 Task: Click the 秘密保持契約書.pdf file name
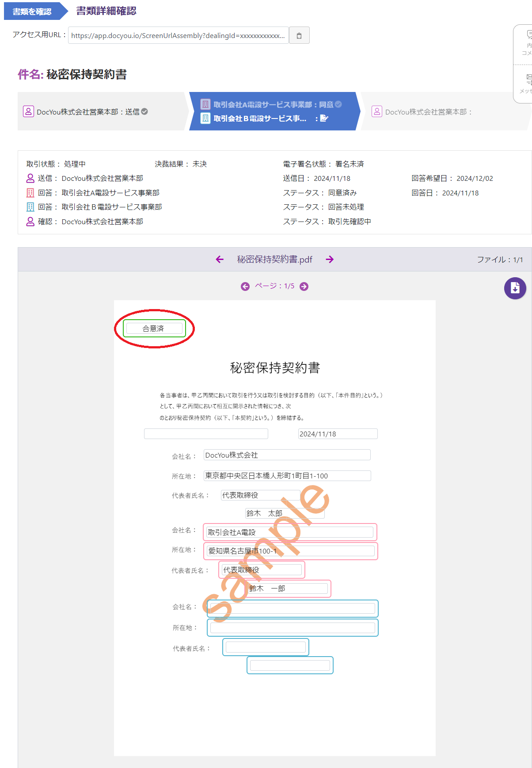point(275,260)
